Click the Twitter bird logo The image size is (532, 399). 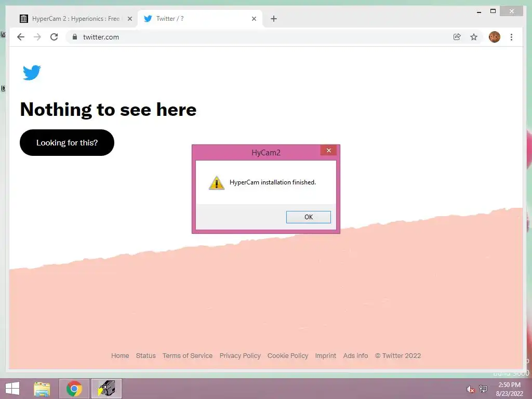[x=32, y=73]
